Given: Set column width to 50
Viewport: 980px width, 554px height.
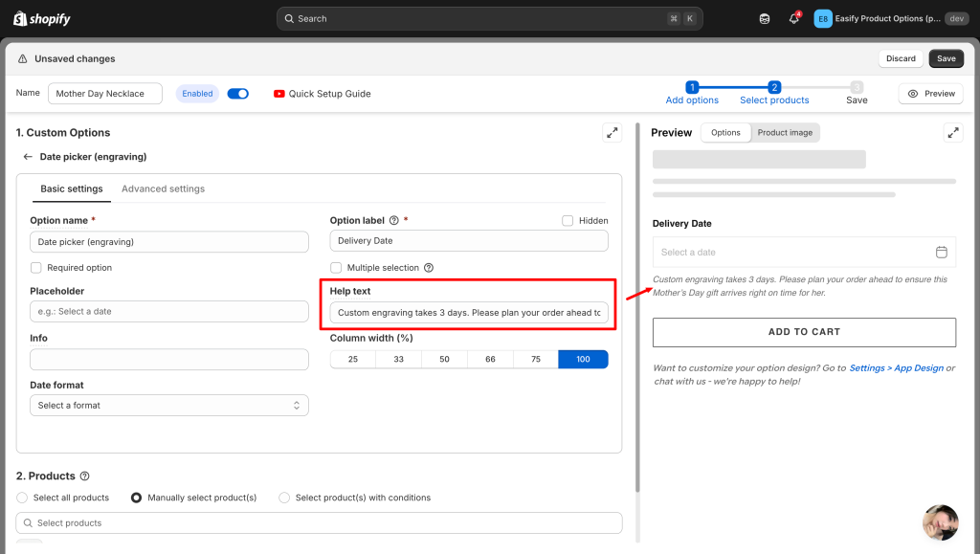Looking at the screenshot, I should (x=444, y=359).
